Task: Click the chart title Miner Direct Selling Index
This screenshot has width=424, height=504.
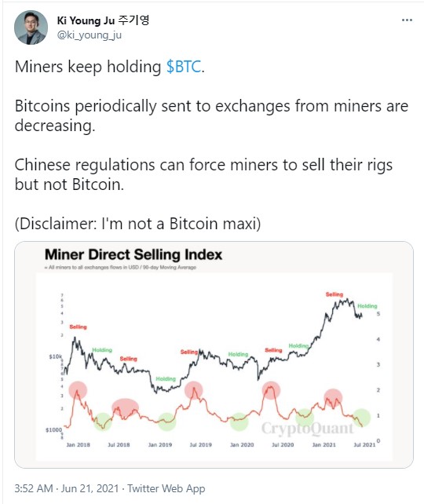Action: pos(133,254)
